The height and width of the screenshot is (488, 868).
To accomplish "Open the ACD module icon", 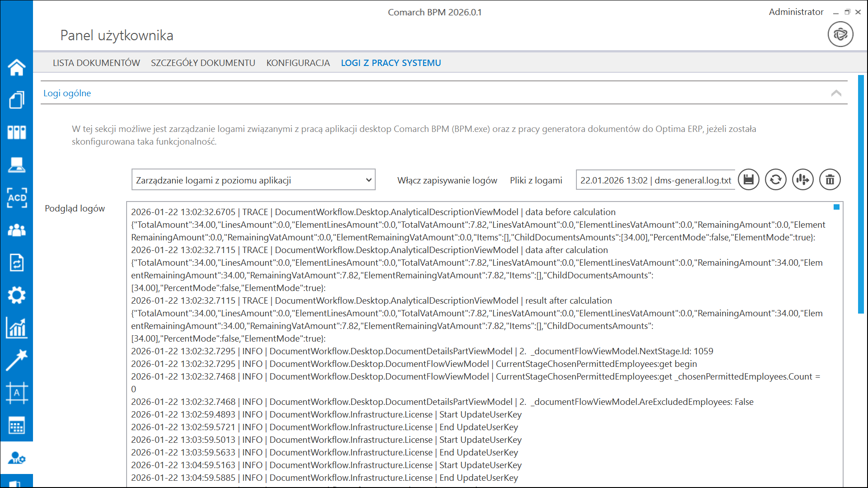I will (x=17, y=198).
